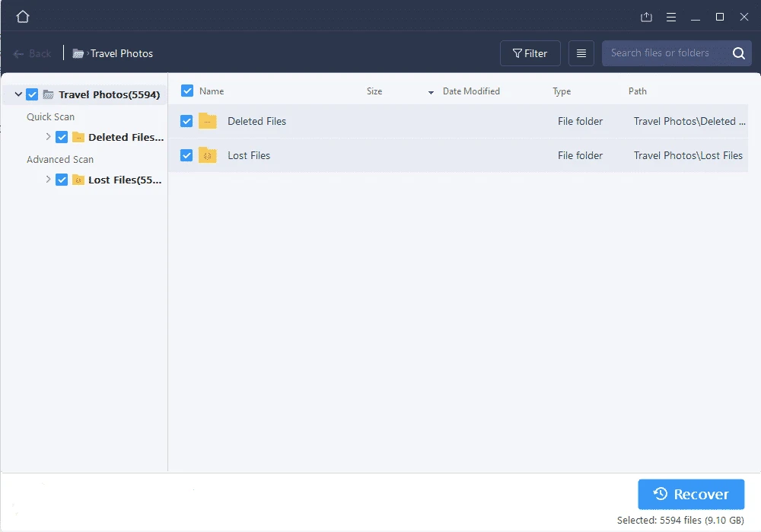761x532 pixels.
Task: Uncheck the Deleted Files row checkbox
Action: [x=186, y=120]
